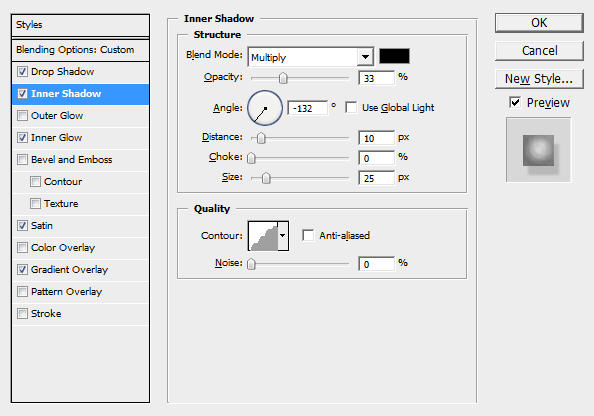Click the Angle dial control
The height and width of the screenshot is (416, 594).
click(x=265, y=108)
